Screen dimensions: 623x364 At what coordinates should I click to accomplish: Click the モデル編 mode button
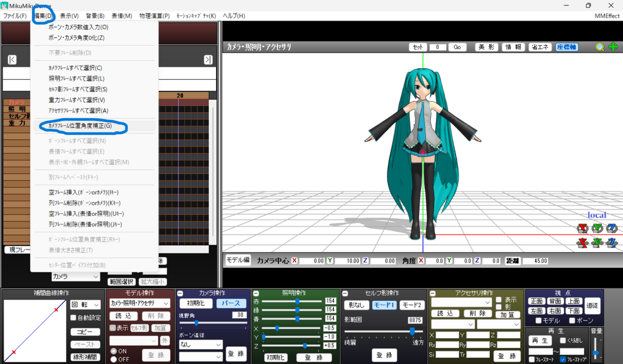coord(238,260)
